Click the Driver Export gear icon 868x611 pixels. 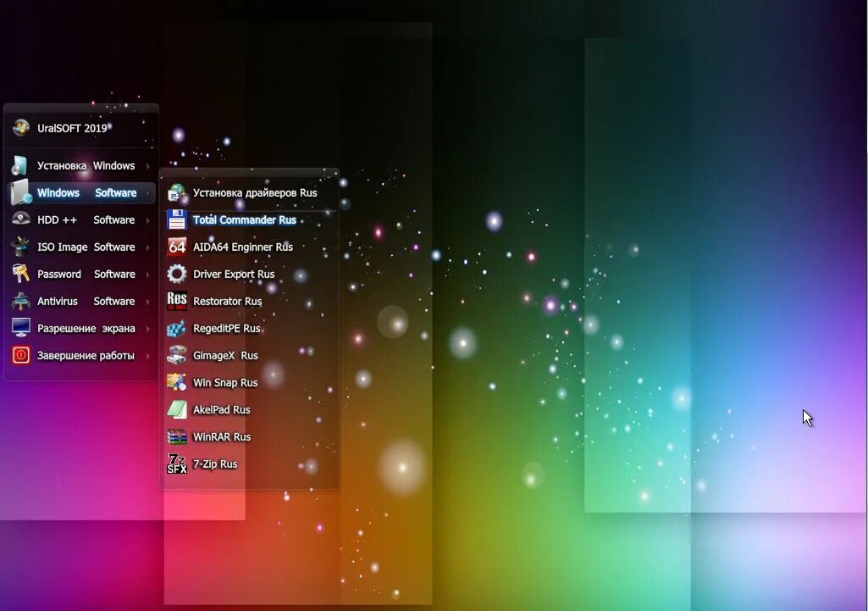[x=177, y=274]
